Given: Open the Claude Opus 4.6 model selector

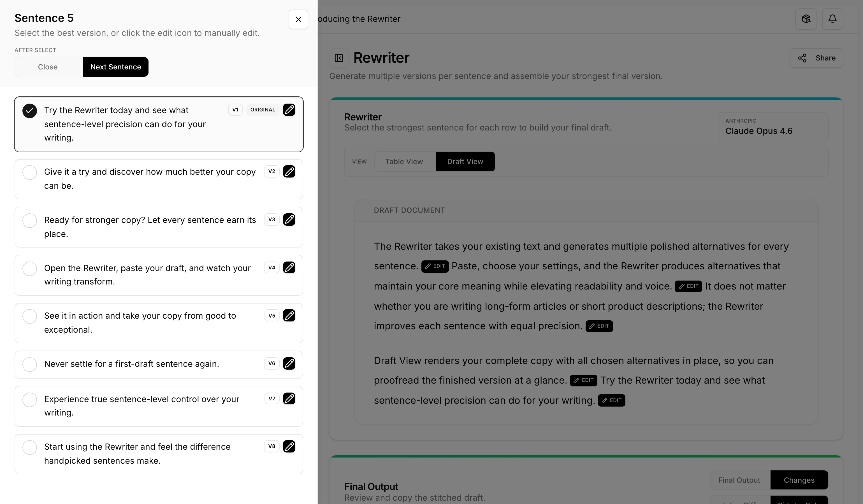Looking at the screenshot, I should [772, 127].
